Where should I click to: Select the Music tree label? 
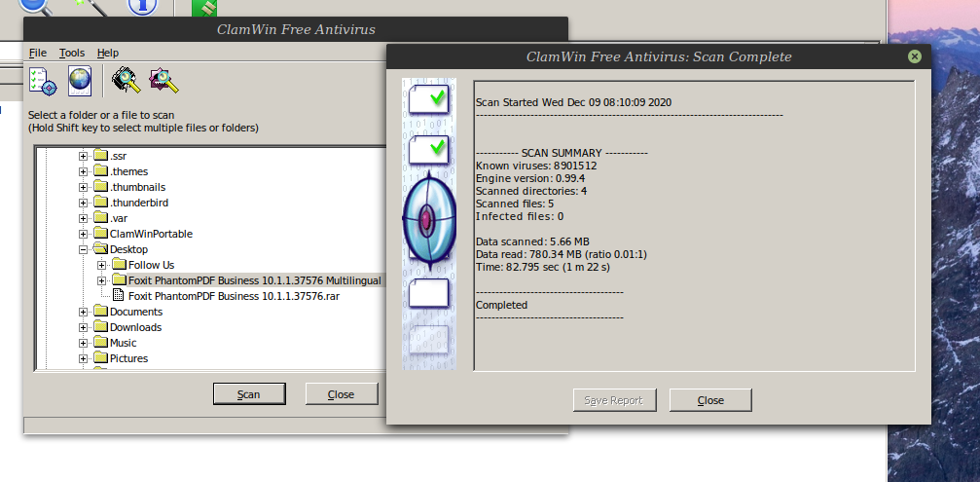(x=124, y=343)
